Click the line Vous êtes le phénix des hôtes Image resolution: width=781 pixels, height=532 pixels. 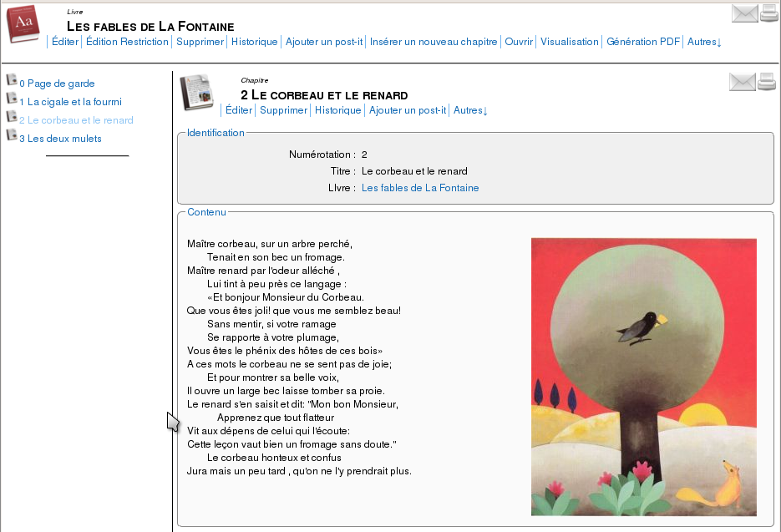tap(285, 351)
